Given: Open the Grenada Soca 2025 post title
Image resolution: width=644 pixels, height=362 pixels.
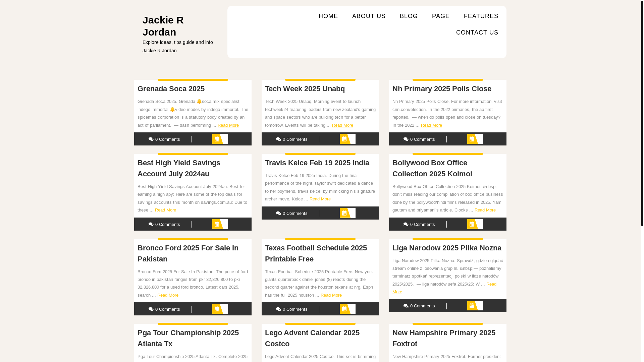Looking at the screenshot, I should (x=171, y=89).
